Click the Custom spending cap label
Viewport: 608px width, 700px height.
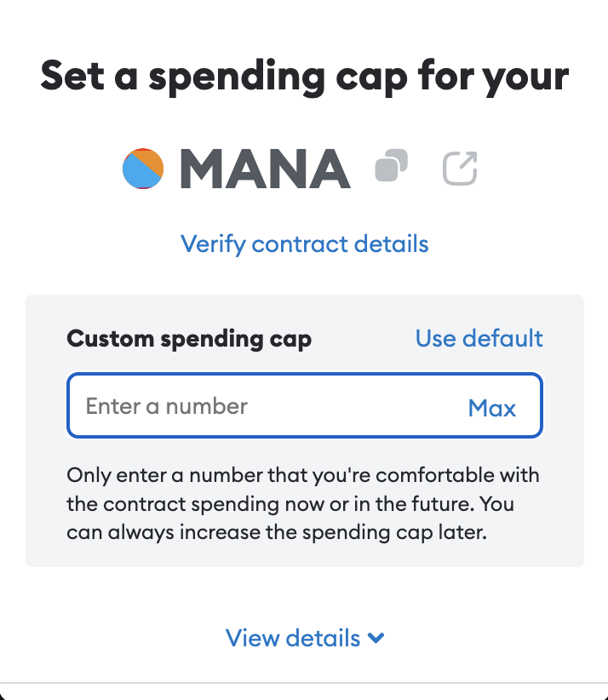[x=189, y=339]
